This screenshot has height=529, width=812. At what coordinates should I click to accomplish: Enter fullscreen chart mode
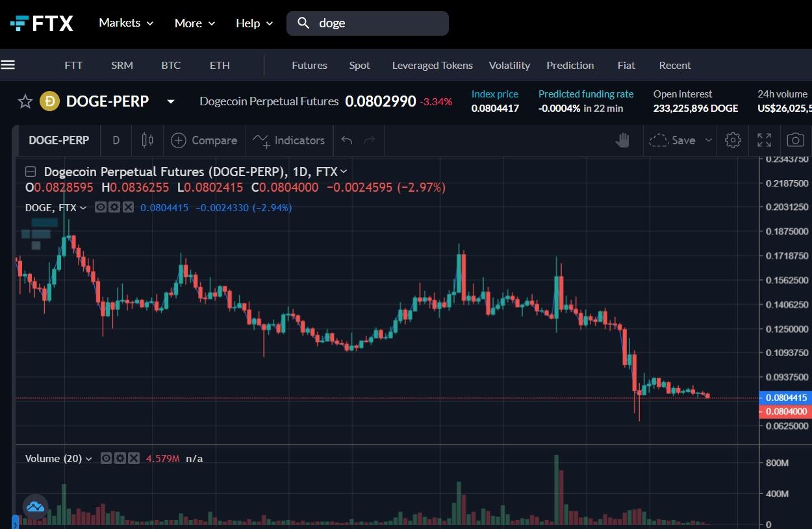coord(765,140)
